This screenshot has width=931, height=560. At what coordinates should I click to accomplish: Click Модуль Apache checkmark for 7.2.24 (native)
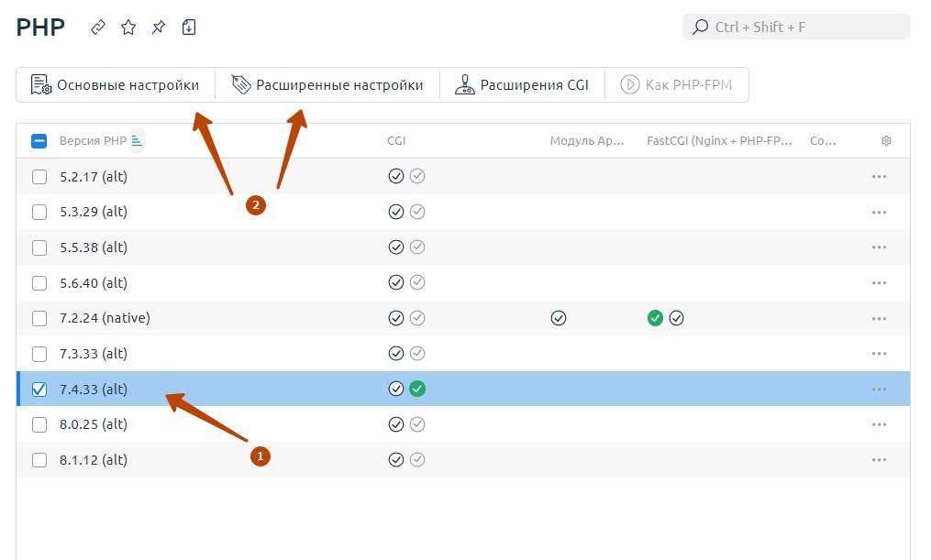558,318
